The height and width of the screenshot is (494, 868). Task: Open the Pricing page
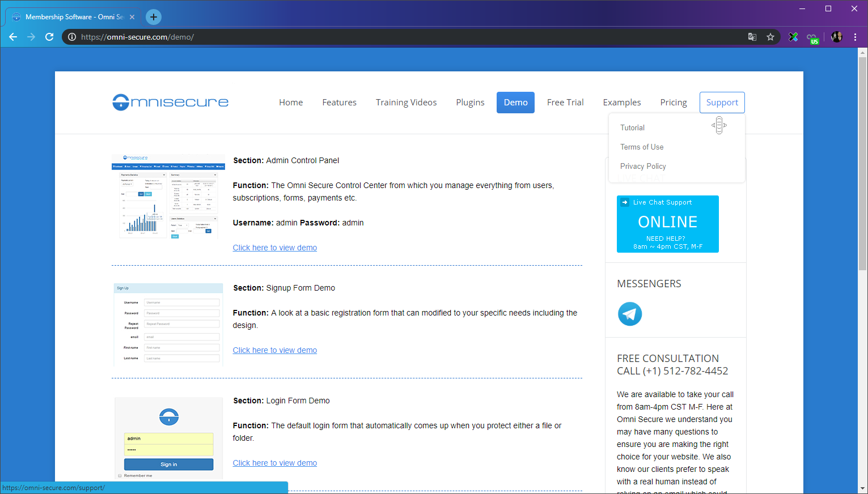click(x=674, y=103)
